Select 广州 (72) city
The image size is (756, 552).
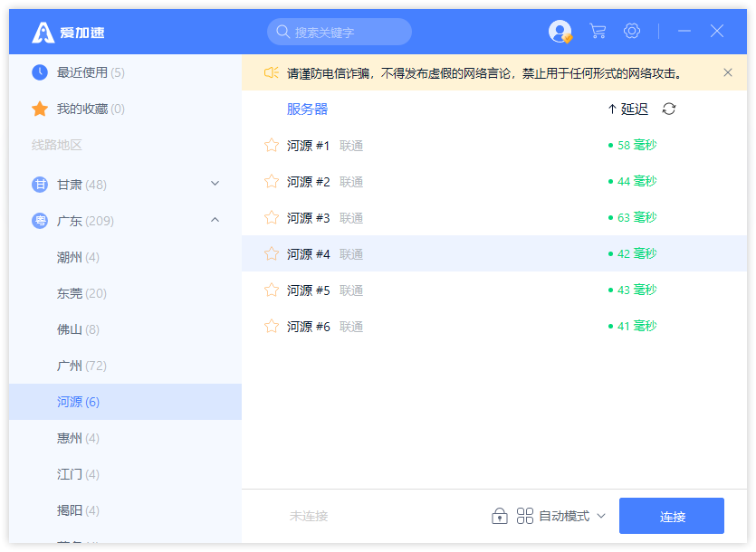point(125,366)
